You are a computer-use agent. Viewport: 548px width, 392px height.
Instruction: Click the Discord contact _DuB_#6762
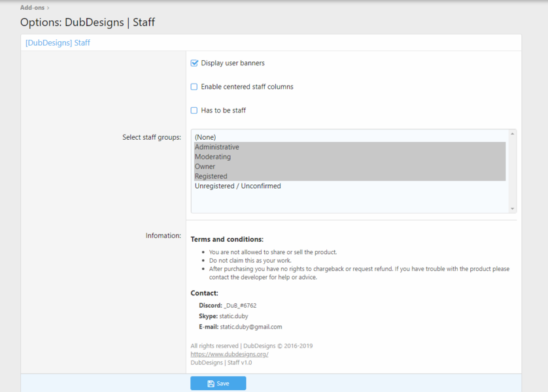[240, 305]
